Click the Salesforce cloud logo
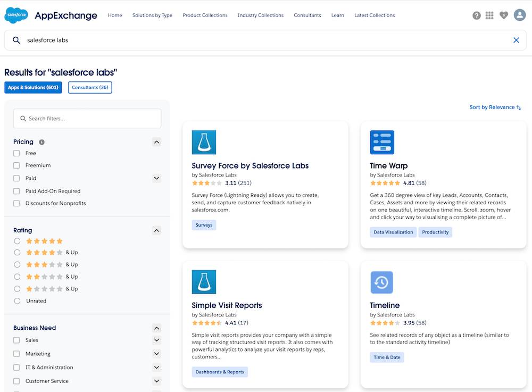 pyautogui.click(x=16, y=15)
